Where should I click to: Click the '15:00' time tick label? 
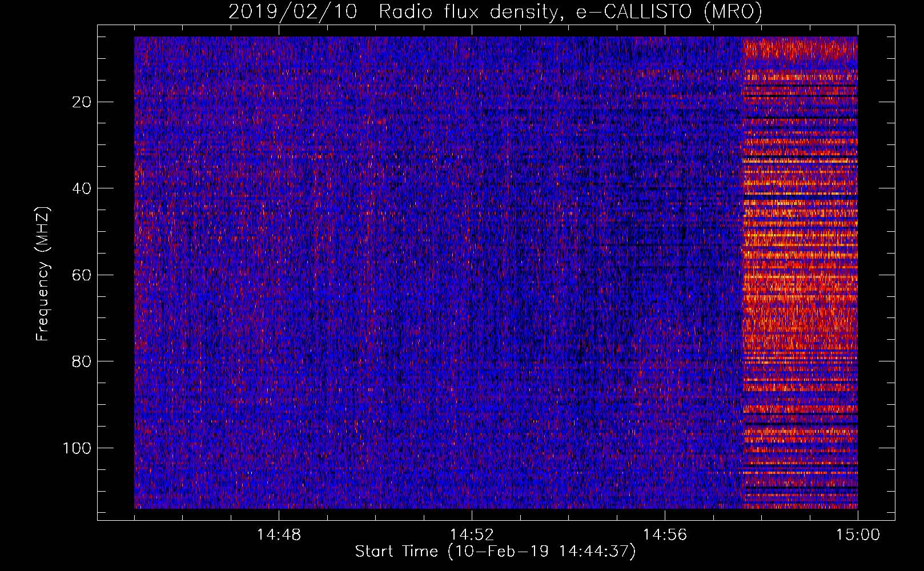click(858, 535)
